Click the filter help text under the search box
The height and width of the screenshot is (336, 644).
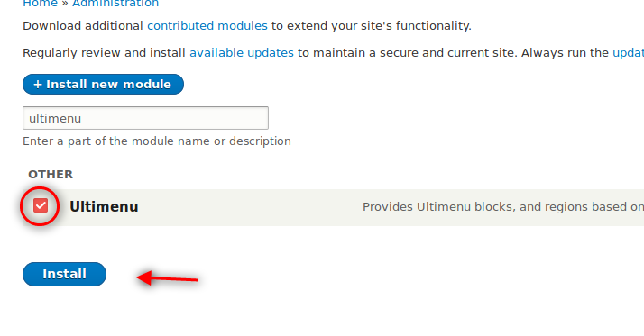157,141
